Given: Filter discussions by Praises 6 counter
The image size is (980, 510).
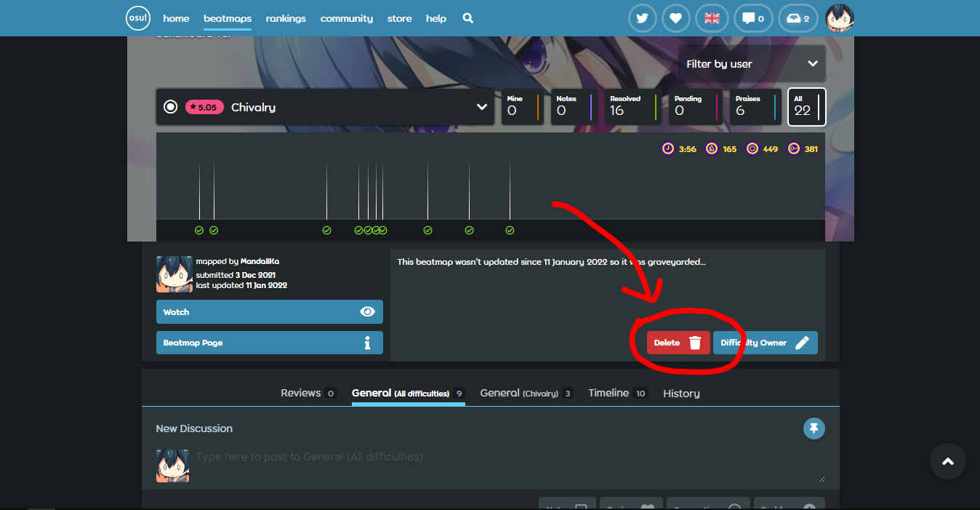Looking at the screenshot, I should pyautogui.click(x=755, y=107).
